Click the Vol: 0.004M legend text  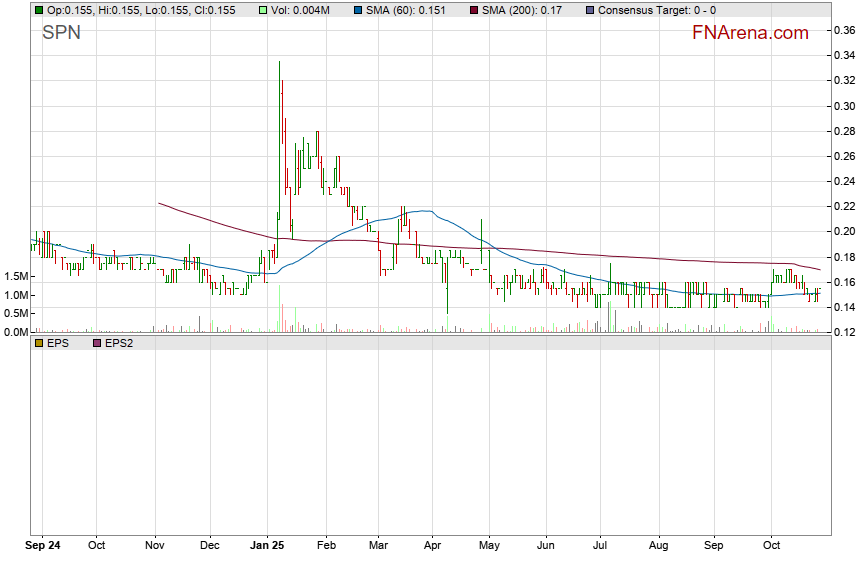(300, 10)
